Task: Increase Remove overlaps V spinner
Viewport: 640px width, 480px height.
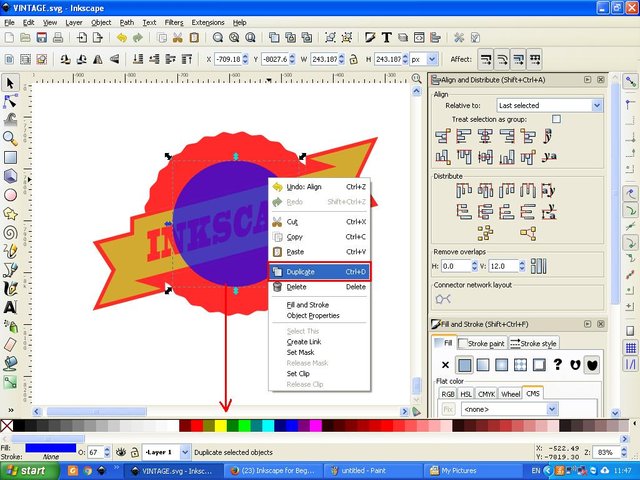Action: click(x=522, y=263)
